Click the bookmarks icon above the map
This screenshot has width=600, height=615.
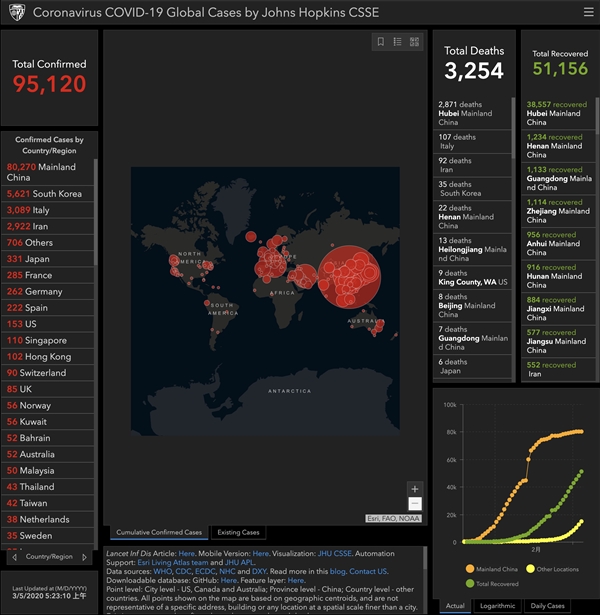380,42
